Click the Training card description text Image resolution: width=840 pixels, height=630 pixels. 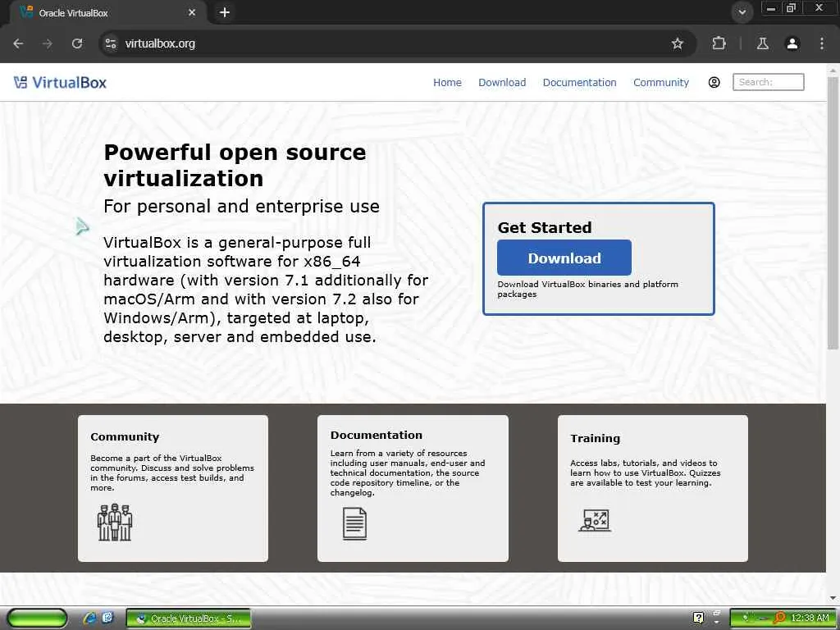coord(645,472)
